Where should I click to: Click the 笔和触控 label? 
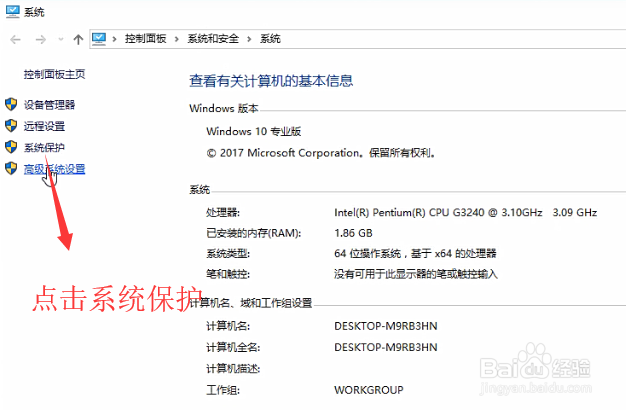point(228,274)
